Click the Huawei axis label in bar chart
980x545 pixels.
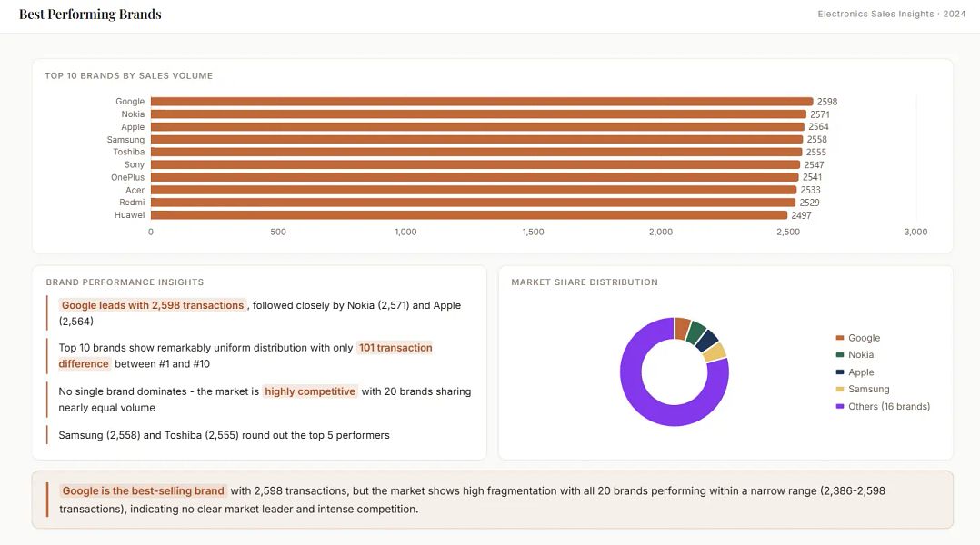pyautogui.click(x=129, y=214)
